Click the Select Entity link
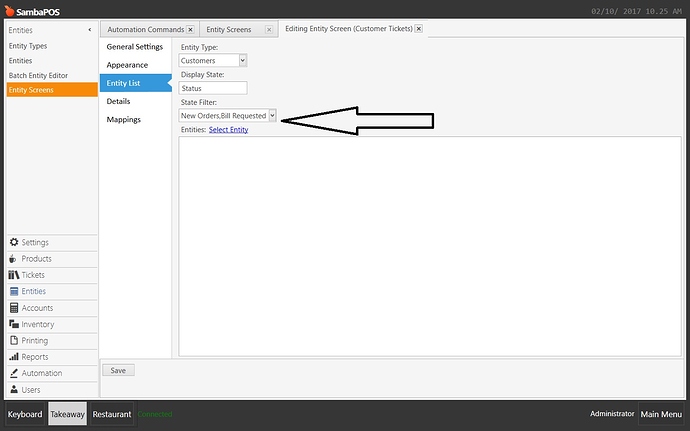Image resolution: width=690 pixels, height=431 pixels. pyautogui.click(x=228, y=129)
